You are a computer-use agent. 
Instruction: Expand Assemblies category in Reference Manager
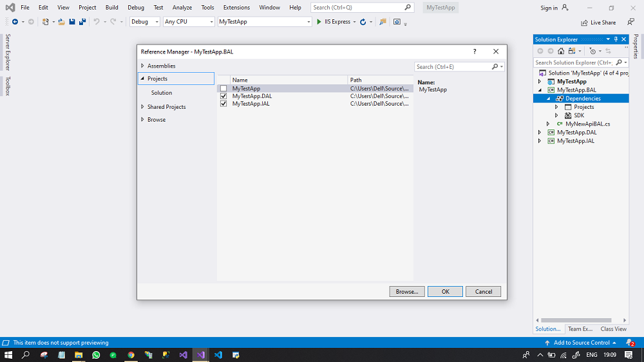pos(142,66)
